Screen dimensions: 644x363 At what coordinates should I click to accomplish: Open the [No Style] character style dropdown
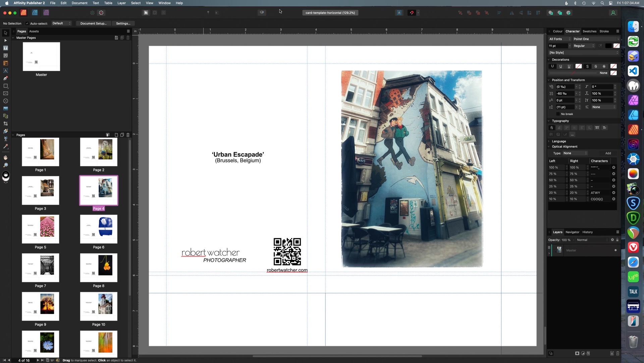584,53
